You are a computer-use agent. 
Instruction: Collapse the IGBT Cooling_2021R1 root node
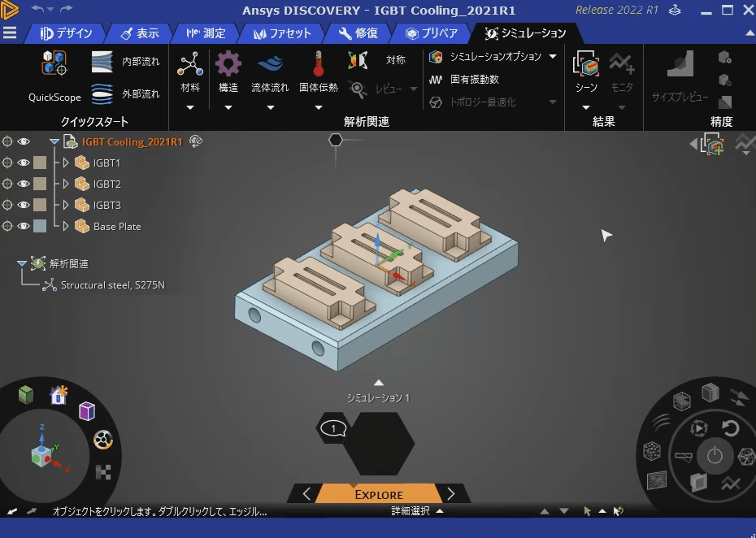click(54, 141)
